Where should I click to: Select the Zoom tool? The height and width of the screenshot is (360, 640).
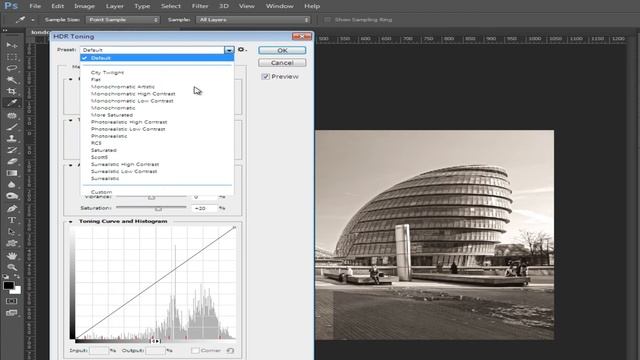12,267
